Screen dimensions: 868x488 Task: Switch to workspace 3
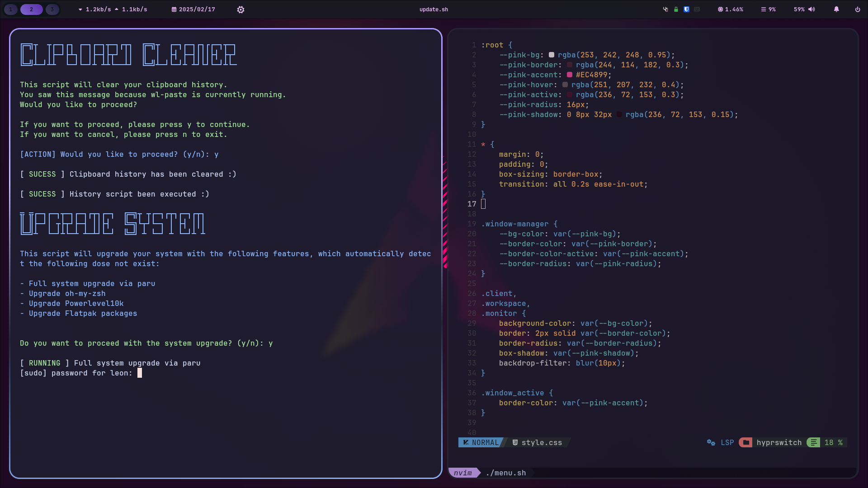52,9
